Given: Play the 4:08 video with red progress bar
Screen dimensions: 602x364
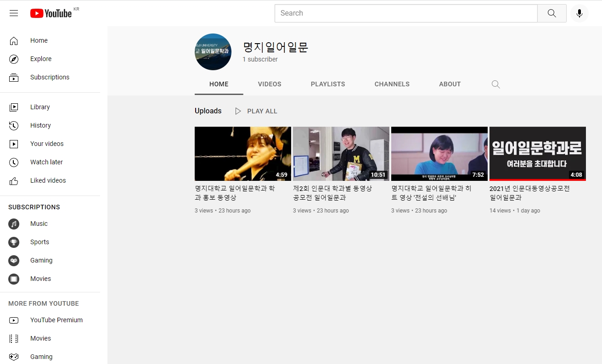Looking at the screenshot, I should pyautogui.click(x=537, y=154).
